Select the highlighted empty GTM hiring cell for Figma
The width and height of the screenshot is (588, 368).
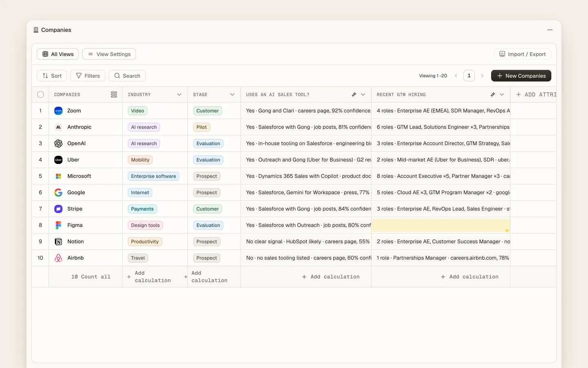(441, 225)
